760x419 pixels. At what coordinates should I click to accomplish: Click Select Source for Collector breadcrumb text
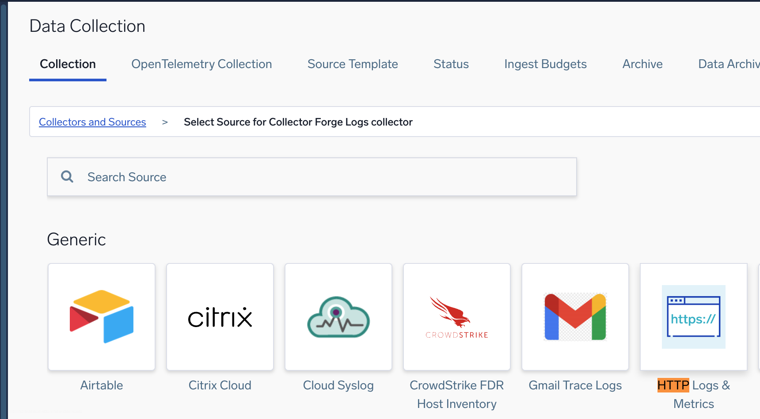pyautogui.click(x=298, y=122)
